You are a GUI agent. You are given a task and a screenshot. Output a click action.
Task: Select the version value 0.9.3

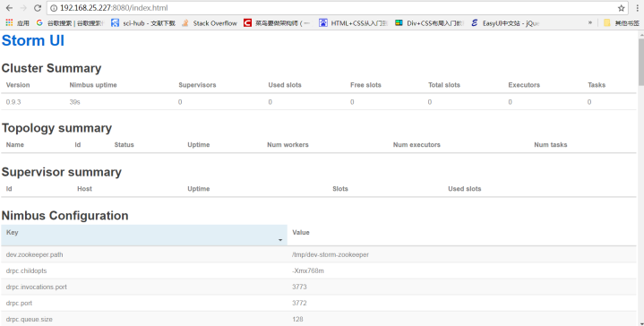click(x=13, y=102)
